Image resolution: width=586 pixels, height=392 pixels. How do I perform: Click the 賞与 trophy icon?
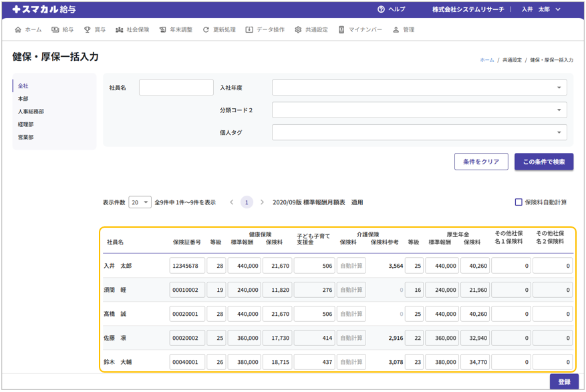point(87,30)
